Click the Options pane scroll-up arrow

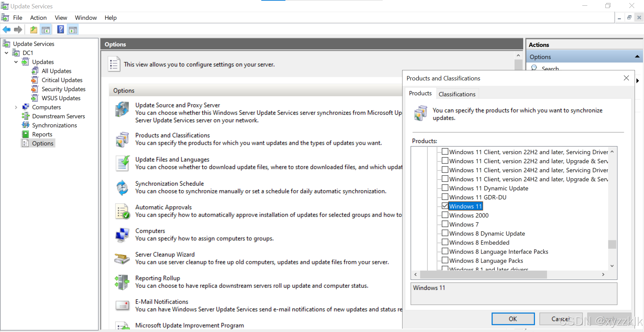pyautogui.click(x=518, y=55)
